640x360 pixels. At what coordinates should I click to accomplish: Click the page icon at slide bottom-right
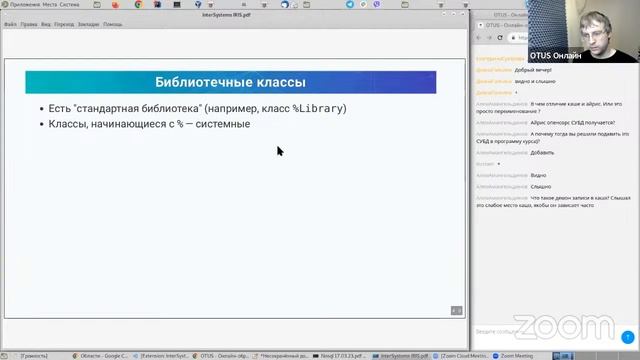(456, 311)
